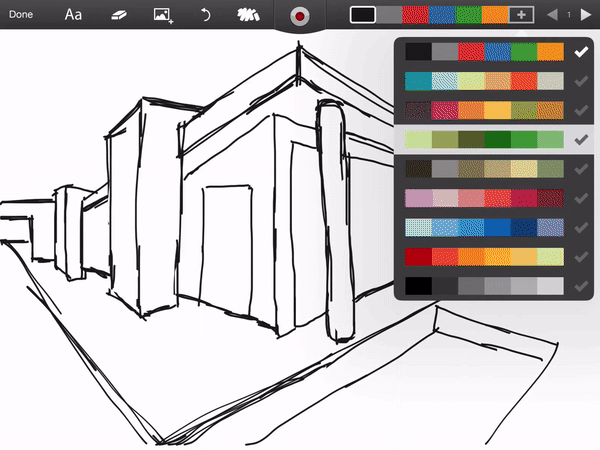Toggle checkmark for the red-yellow warm palette
The height and width of the screenshot is (450, 600).
pos(581,257)
